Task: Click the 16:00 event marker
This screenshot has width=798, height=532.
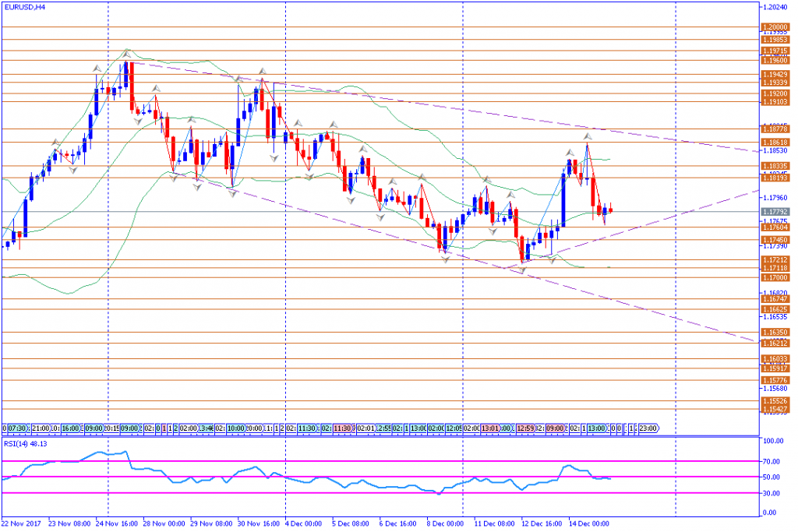Action: (x=71, y=428)
